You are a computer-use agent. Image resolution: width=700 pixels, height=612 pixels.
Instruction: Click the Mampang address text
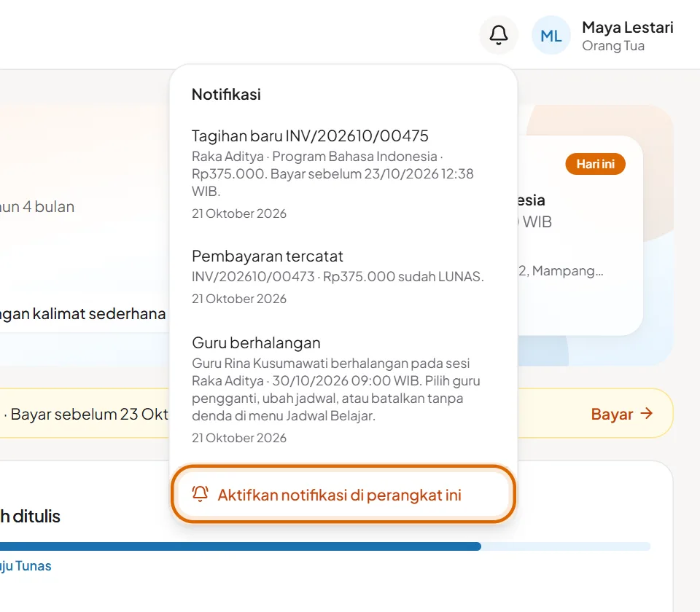[561, 271]
